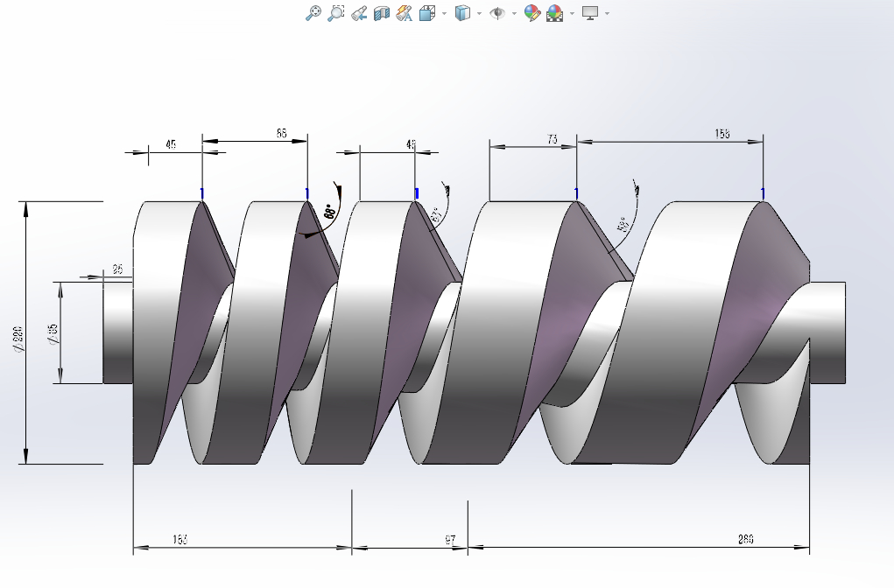Image resolution: width=894 pixels, height=588 pixels.
Task: Select the 25 shaft offset dimension
Action: (117, 269)
